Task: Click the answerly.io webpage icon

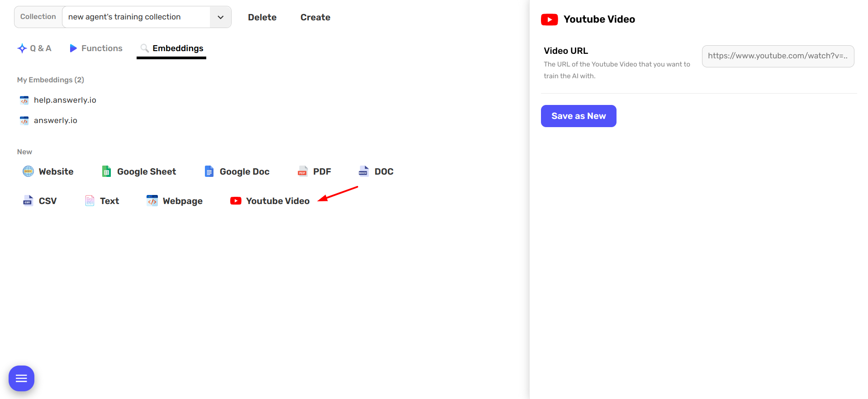Action: [24, 120]
